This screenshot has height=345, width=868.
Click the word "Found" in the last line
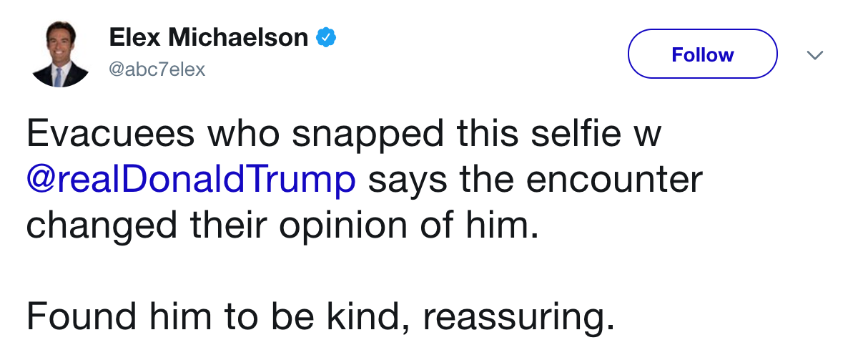pos(84,315)
